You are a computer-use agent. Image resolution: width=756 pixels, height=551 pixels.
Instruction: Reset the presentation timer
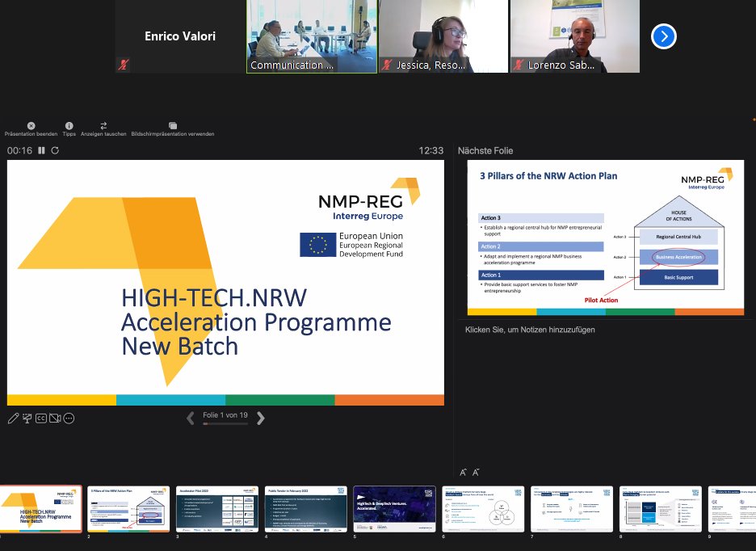(x=55, y=150)
